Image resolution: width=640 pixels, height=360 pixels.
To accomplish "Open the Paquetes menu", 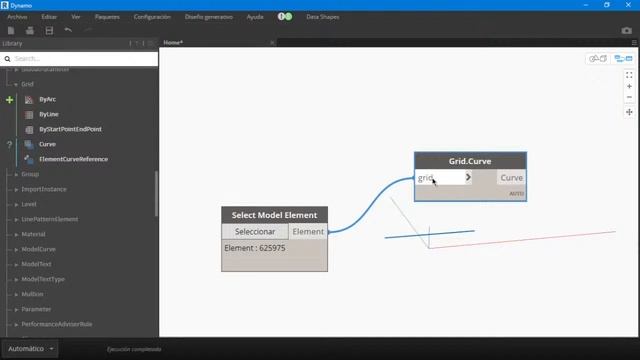I will click(x=107, y=17).
